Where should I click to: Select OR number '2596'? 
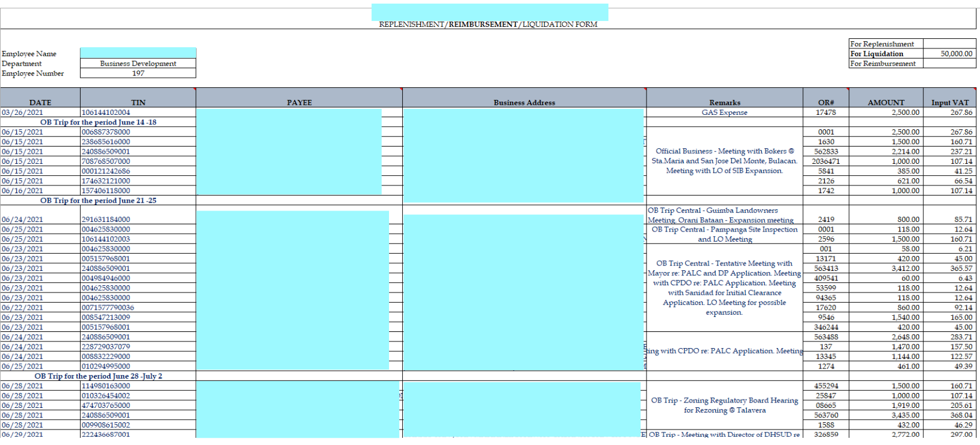tap(826, 239)
